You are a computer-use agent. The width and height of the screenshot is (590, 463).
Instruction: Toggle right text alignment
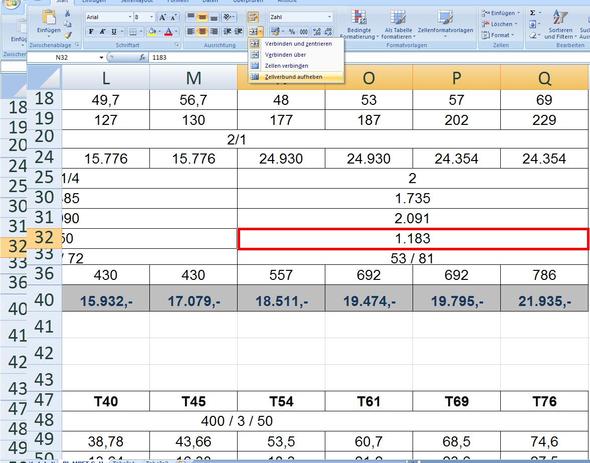[x=214, y=31]
